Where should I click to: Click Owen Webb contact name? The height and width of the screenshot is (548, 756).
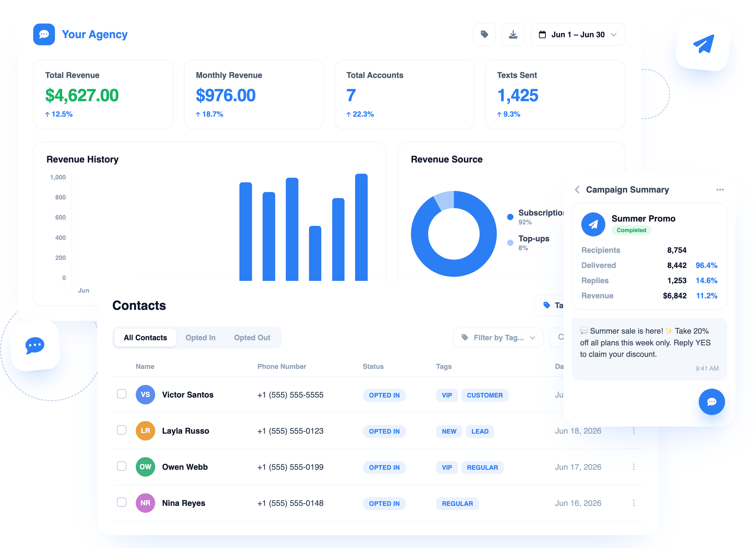click(x=185, y=467)
